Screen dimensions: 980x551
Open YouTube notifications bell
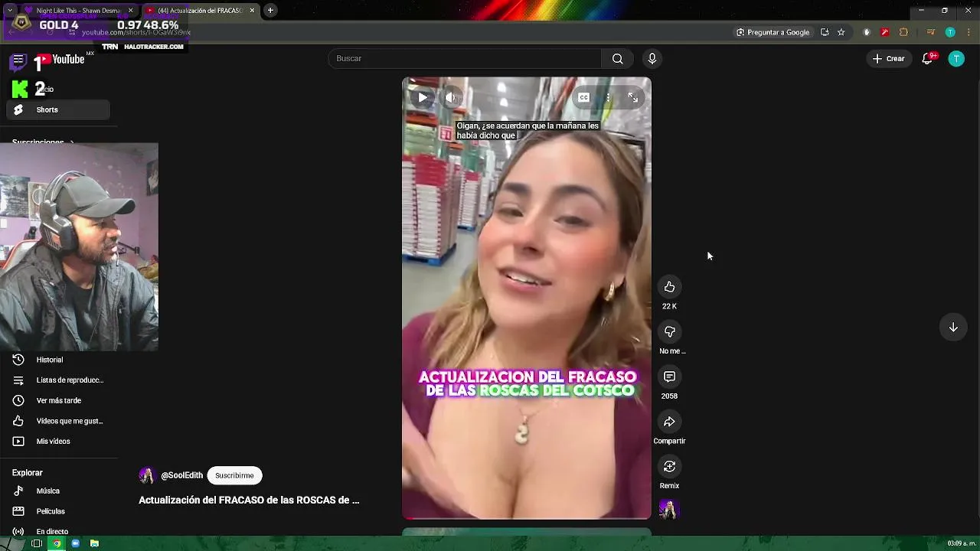click(x=928, y=59)
